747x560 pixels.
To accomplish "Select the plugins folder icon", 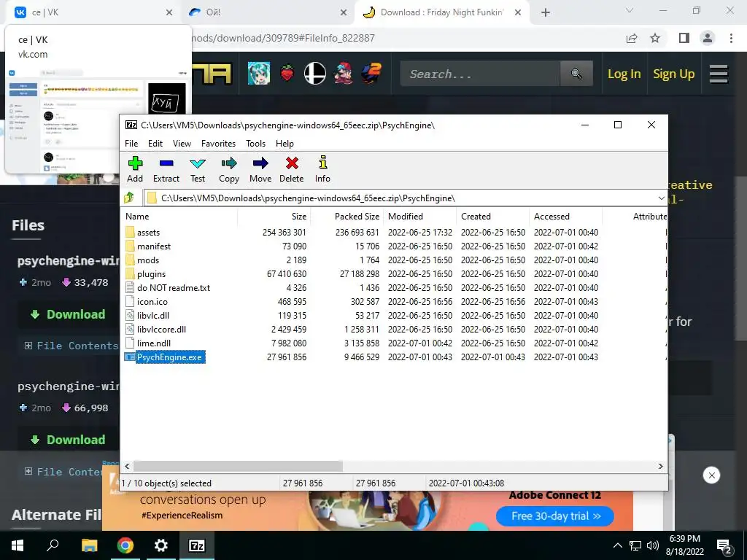I will point(130,274).
